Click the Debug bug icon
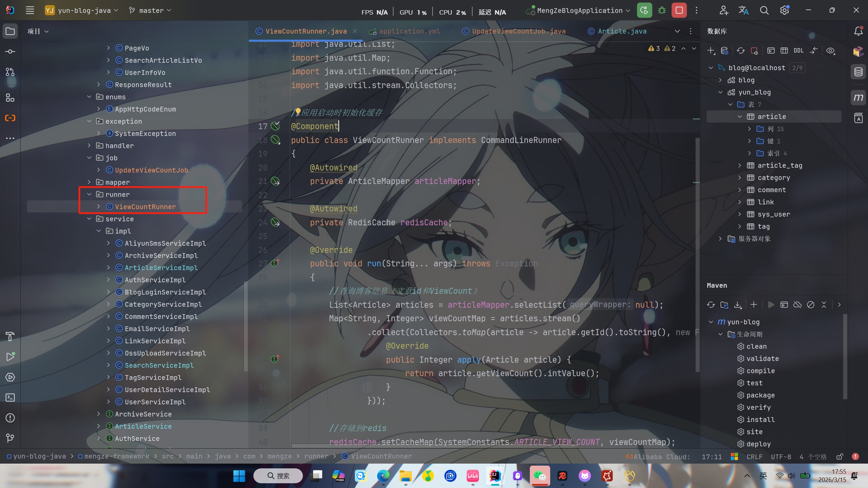 [x=661, y=10]
